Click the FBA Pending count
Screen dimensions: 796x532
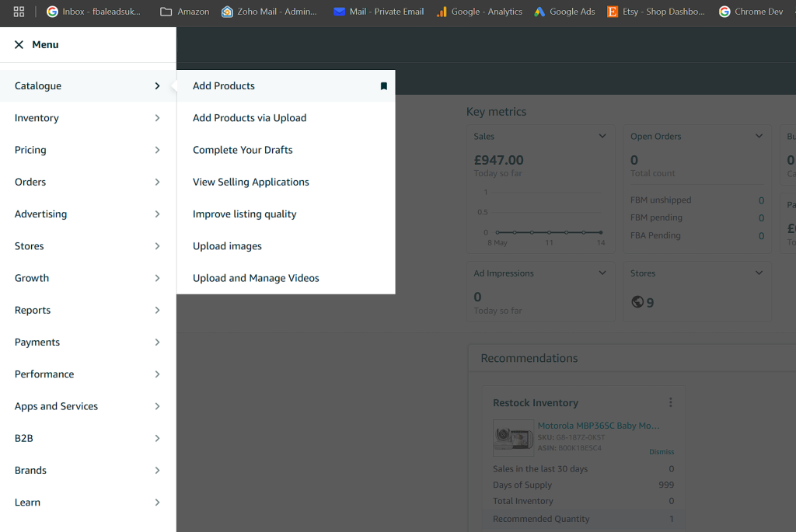pyautogui.click(x=761, y=236)
